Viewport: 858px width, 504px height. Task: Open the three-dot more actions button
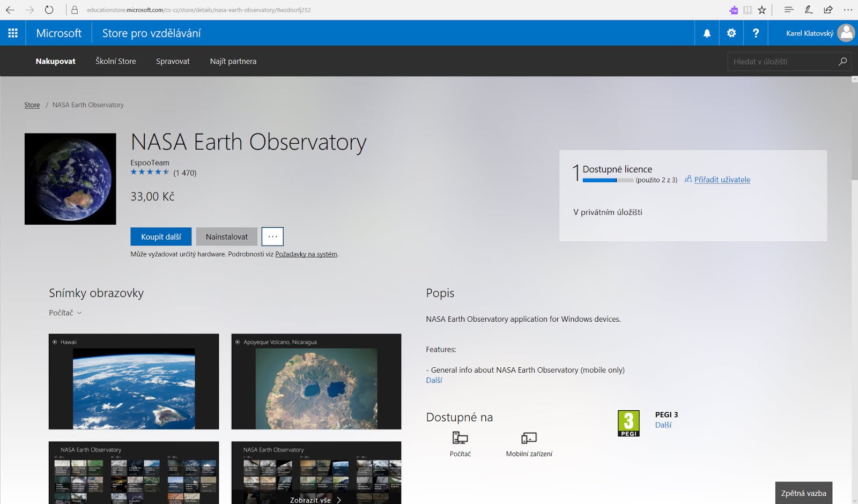[272, 236]
